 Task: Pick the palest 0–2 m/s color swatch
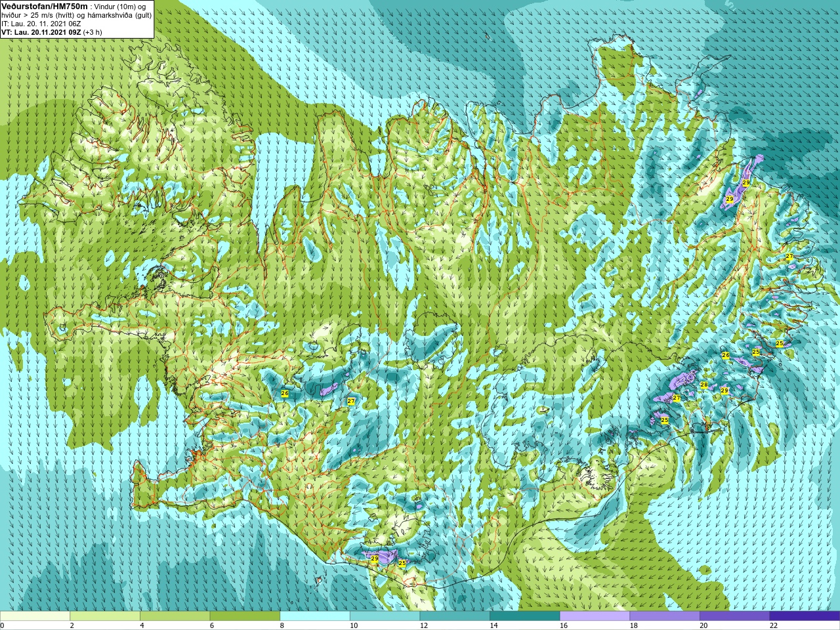(35, 616)
